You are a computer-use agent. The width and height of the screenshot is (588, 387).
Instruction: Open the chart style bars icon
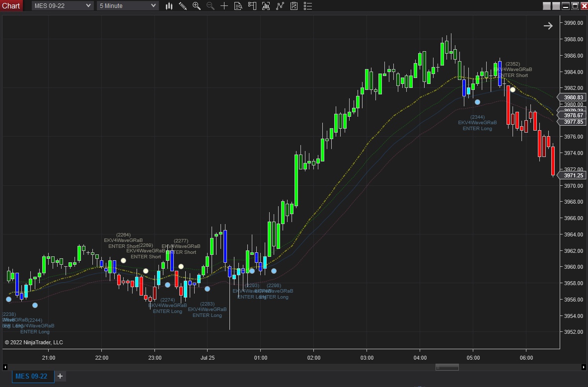169,5
